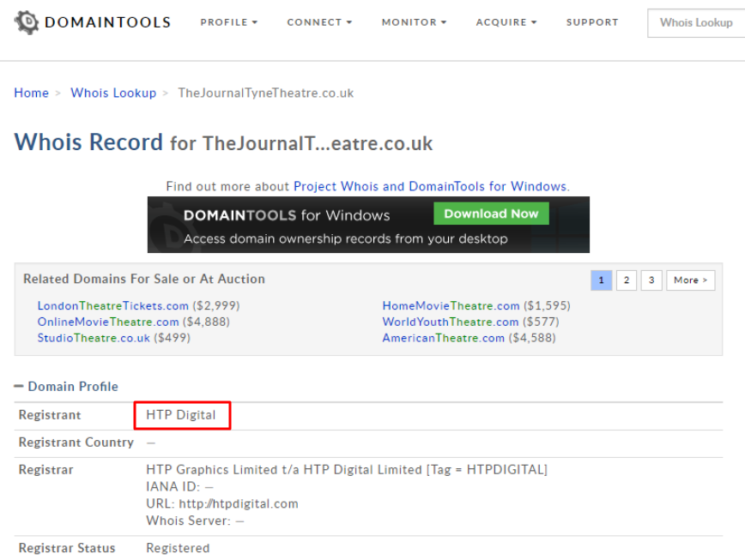Select the HTP Digital registrant value

(x=181, y=415)
